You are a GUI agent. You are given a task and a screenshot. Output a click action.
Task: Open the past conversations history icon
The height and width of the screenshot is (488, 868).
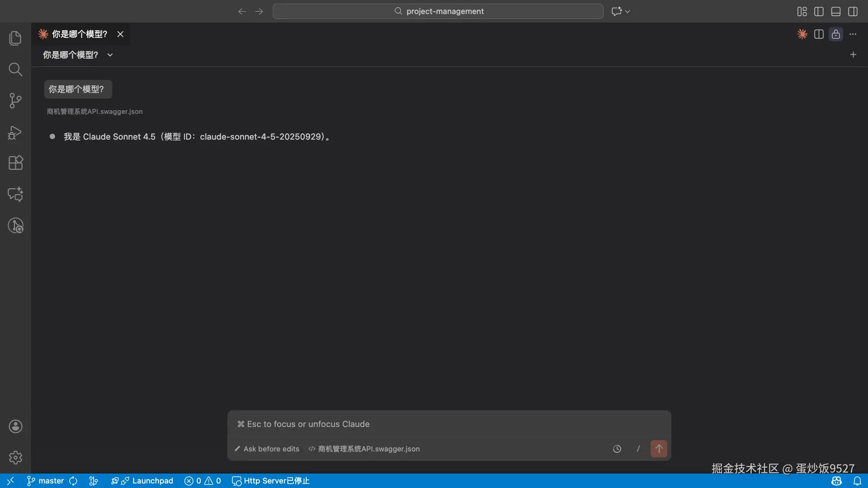coord(617,449)
